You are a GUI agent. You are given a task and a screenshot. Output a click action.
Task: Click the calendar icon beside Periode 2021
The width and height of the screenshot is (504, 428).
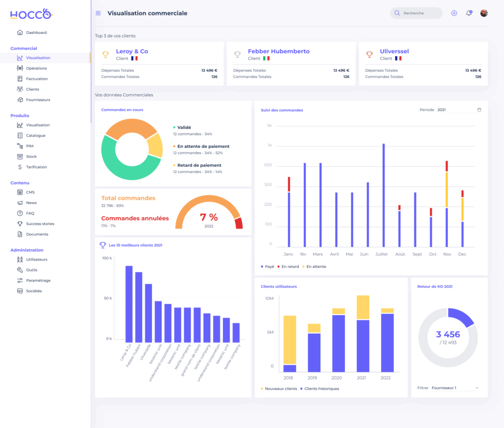479,110
